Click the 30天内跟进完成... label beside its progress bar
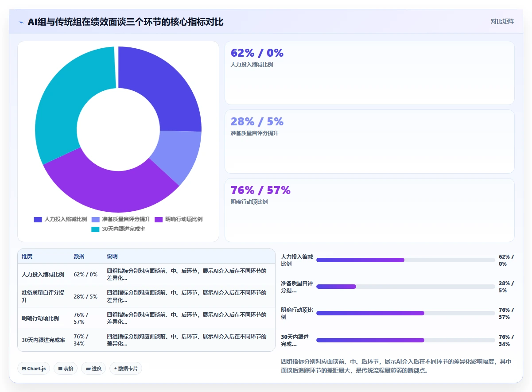 pos(294,340)
